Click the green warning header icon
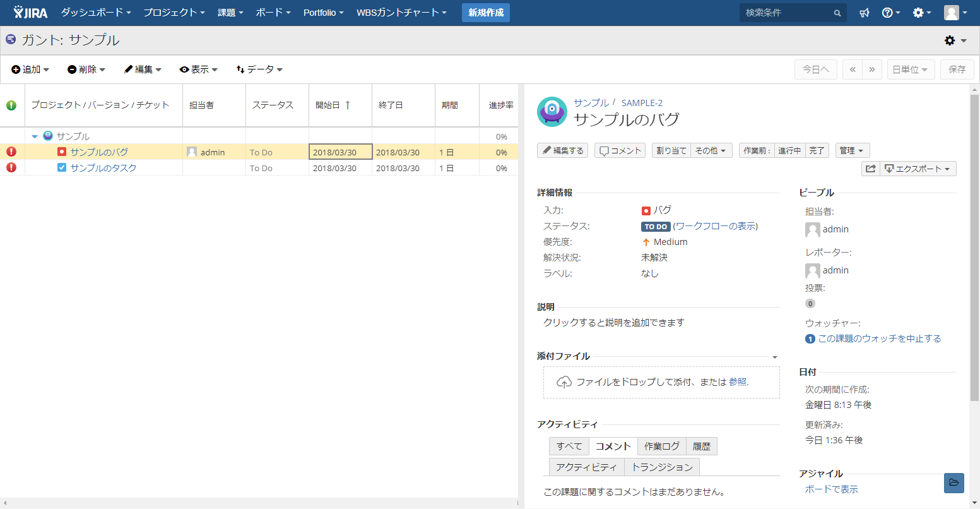This screenshot has height=509, width=980. pyautogui.click(x=11, y=105)
